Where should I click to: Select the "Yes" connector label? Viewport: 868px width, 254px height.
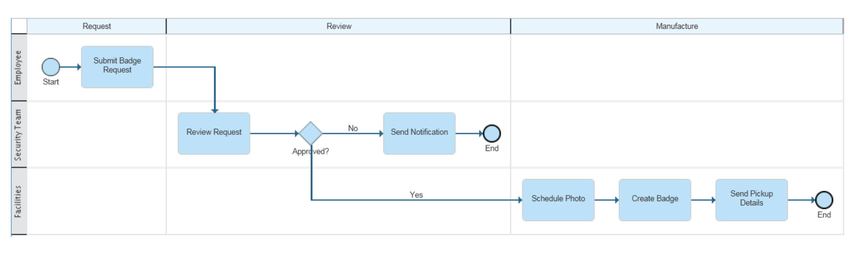(x=416, y=195)
